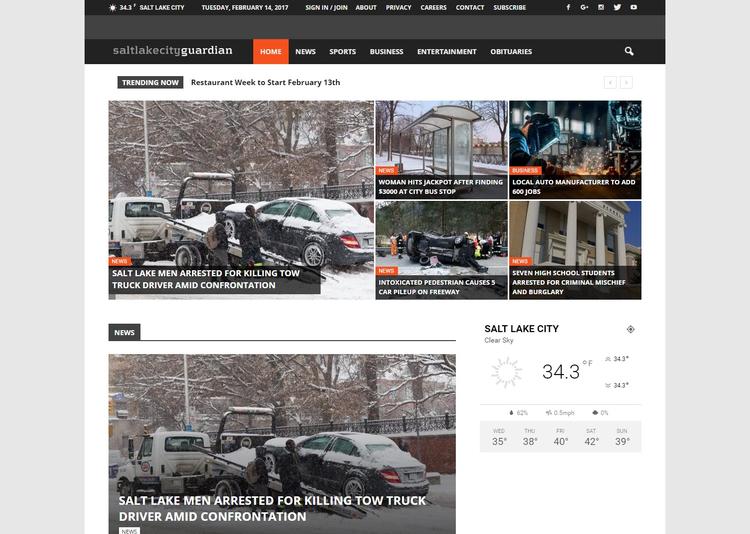Open the Restaurant Week trending headline
The image size is (750, 534).
tap(265, 82)
